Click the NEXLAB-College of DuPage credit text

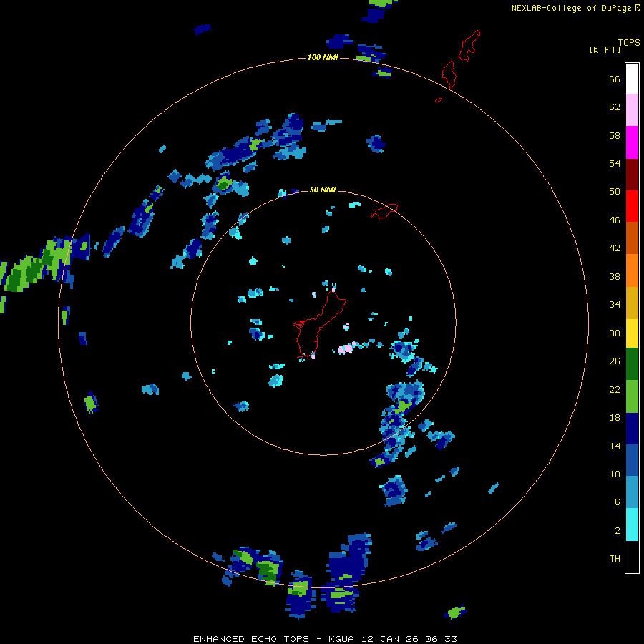tap(575, 8)
